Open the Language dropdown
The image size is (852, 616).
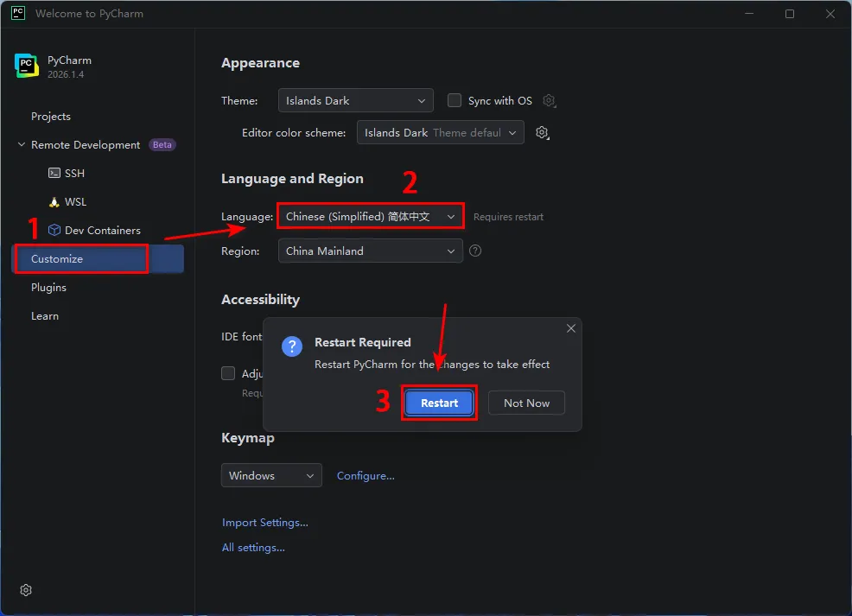pos(371,217)
